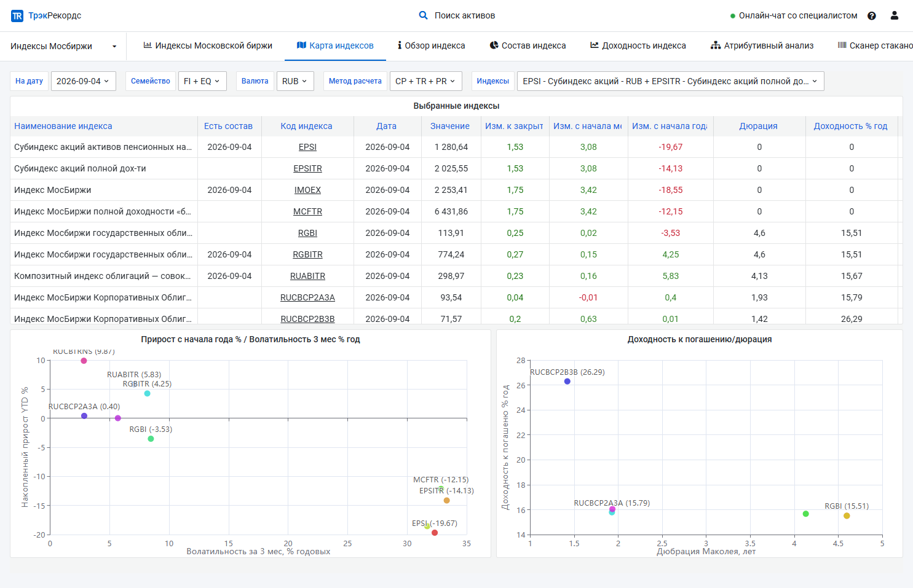Open Доходность индекса tab
The width and height of the screenshot is (913, 588).
[x=638, y=45]
